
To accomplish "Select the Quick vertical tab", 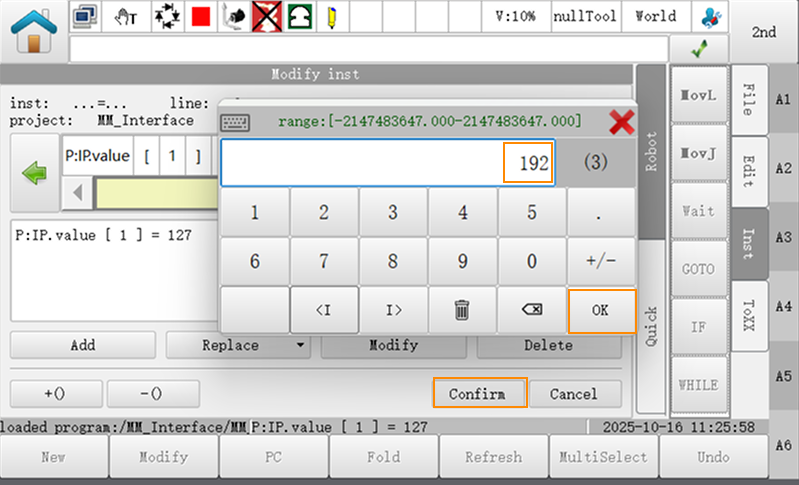I will click(x=651, y=326).
